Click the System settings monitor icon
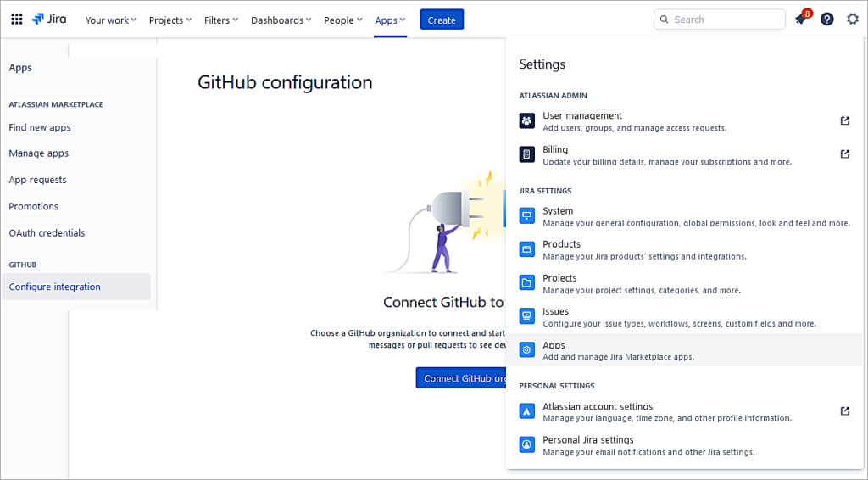The image size is (868, 480). point(526,216)
